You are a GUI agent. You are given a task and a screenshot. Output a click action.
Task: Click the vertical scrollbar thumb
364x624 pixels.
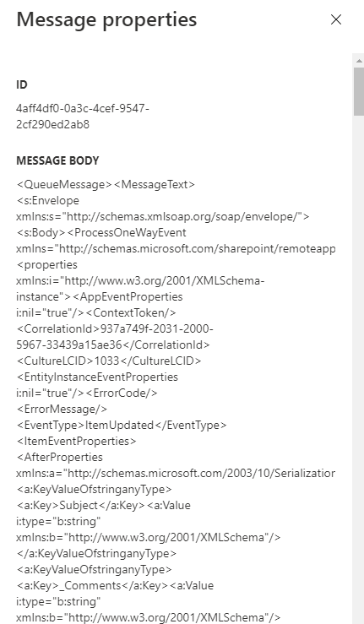(358, 91)
